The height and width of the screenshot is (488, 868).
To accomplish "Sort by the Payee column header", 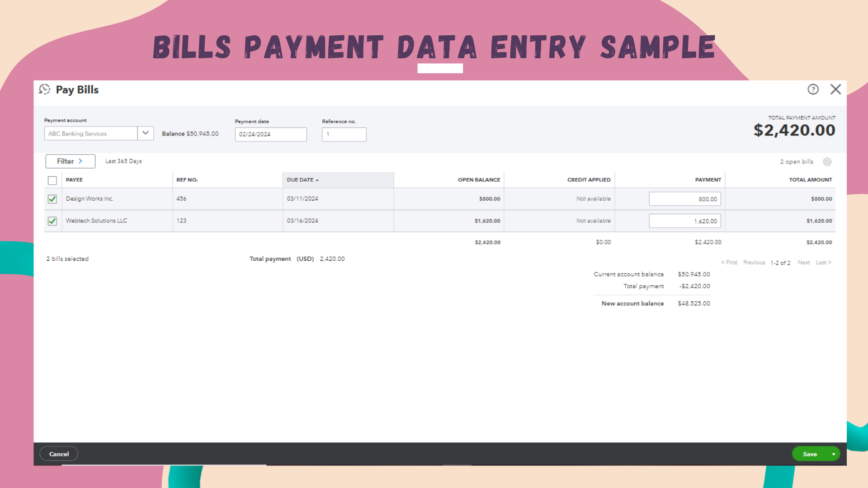I will click(75, 180).
